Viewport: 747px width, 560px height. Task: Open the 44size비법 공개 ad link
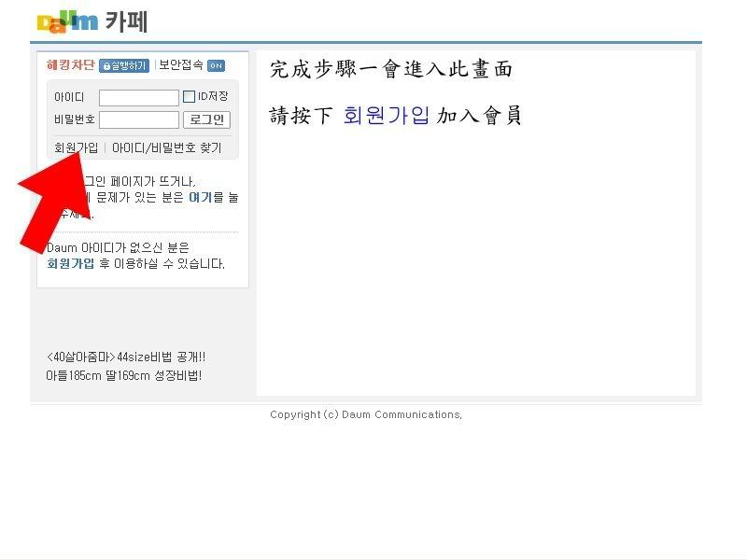coord(126,357)
